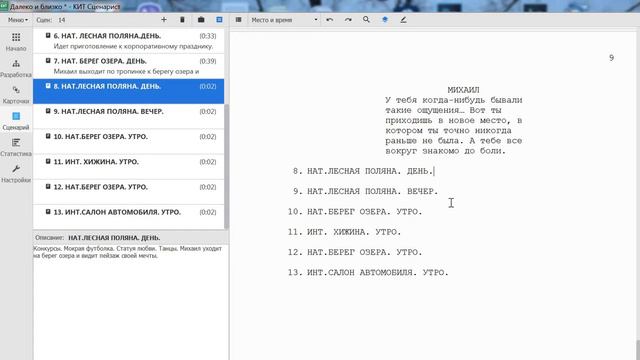Delete scene with trash icon
This screenshot has width=640, height=360.
point(182,20)
